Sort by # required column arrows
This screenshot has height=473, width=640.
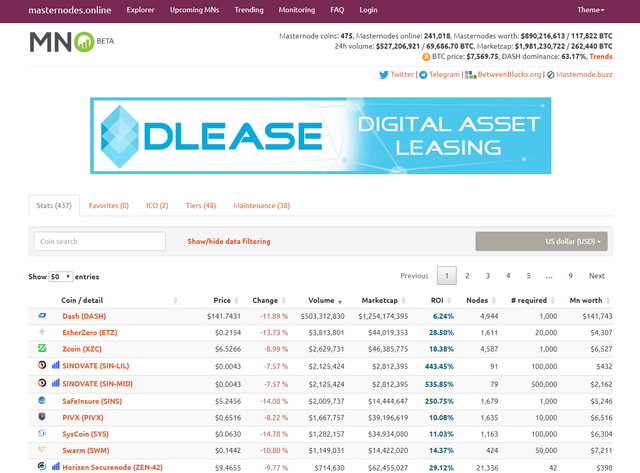[x=553, y=301]
